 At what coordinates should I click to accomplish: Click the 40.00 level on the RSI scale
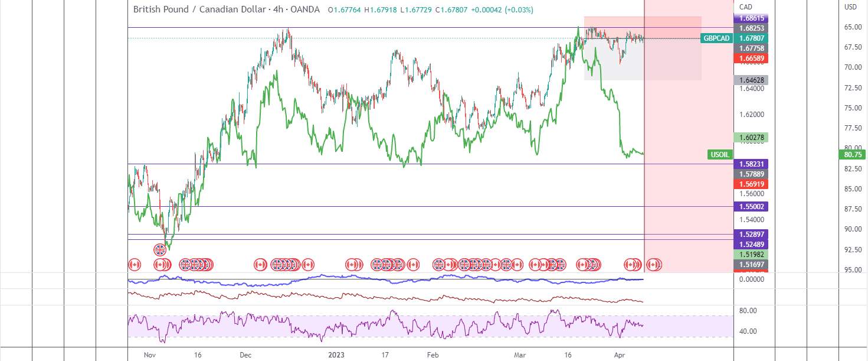tap(748, 331)
